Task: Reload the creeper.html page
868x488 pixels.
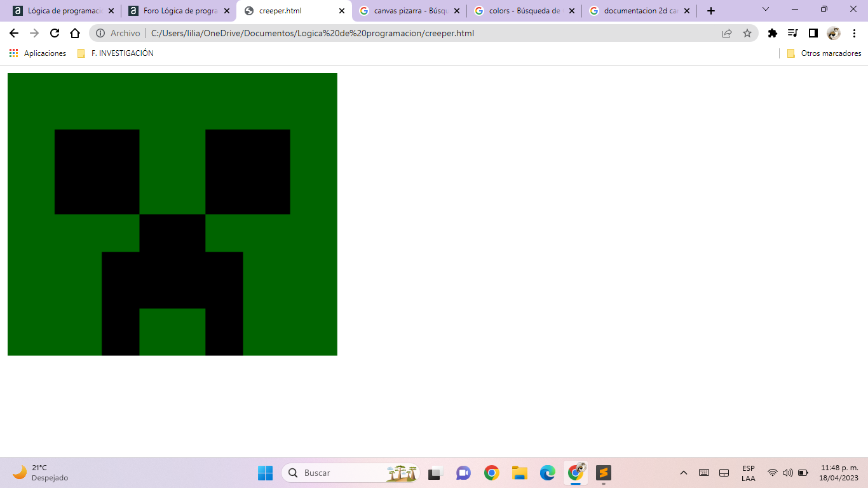Action: [55, 33]
